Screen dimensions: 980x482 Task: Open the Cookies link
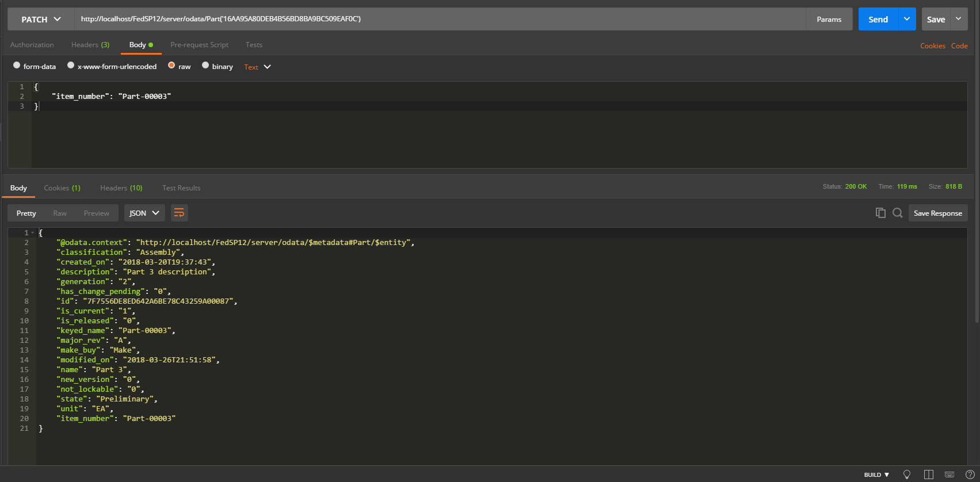tap(932, 46)
